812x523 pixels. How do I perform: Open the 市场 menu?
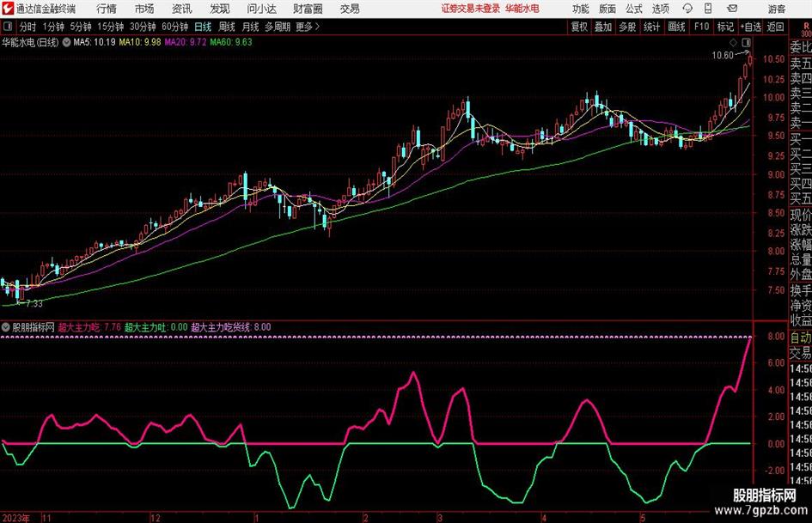(x=144, y=9)
